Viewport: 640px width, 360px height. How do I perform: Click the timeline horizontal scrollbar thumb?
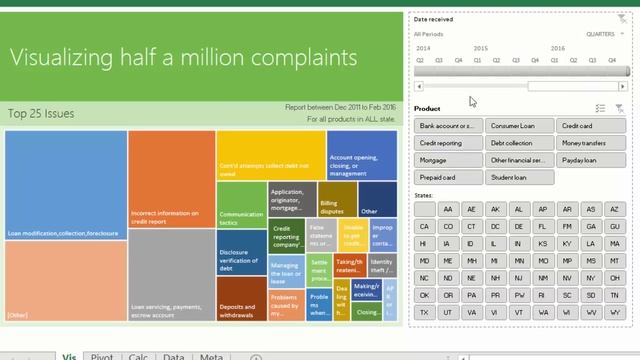click(x=573, y=86)
